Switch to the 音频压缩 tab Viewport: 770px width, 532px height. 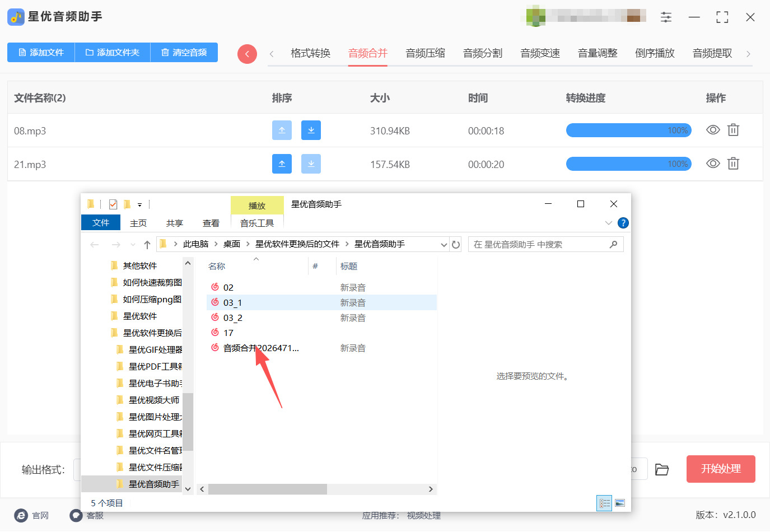(x=426, y=53)
